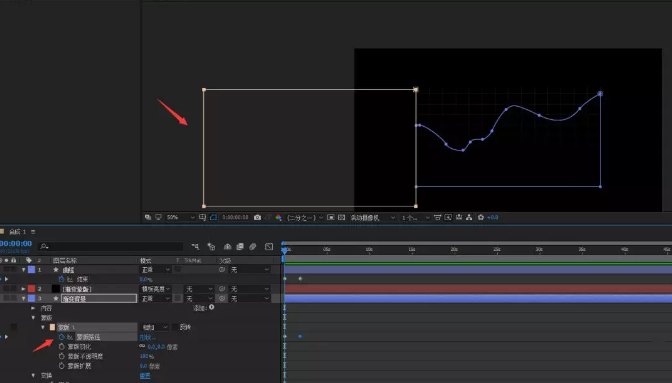
Task: Open the composition flowchart icon
Action: [x=469, y=218]
